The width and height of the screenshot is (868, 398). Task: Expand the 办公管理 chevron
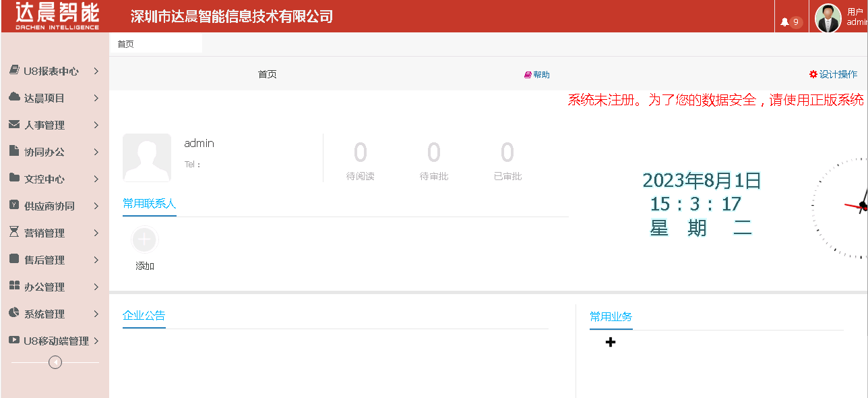click(x=96, y=287)
